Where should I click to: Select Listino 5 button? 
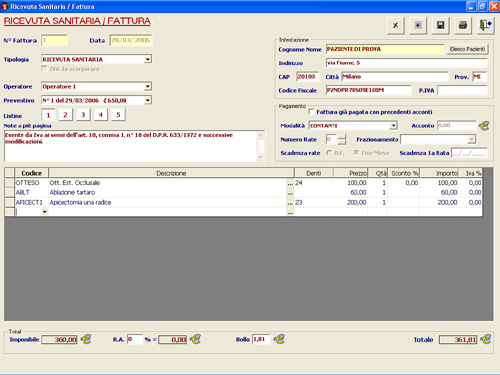point(118,115)
